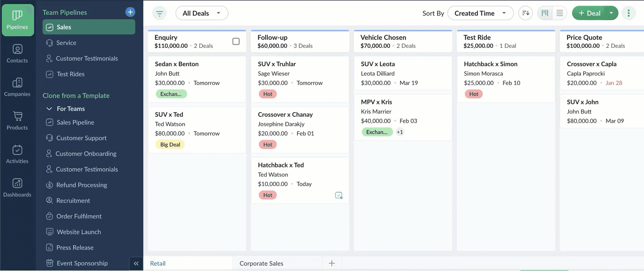The height and width of the screenshot is (271, 644).
Task: Open the Created Time sort dropdown
Action: tap(480, 13)
